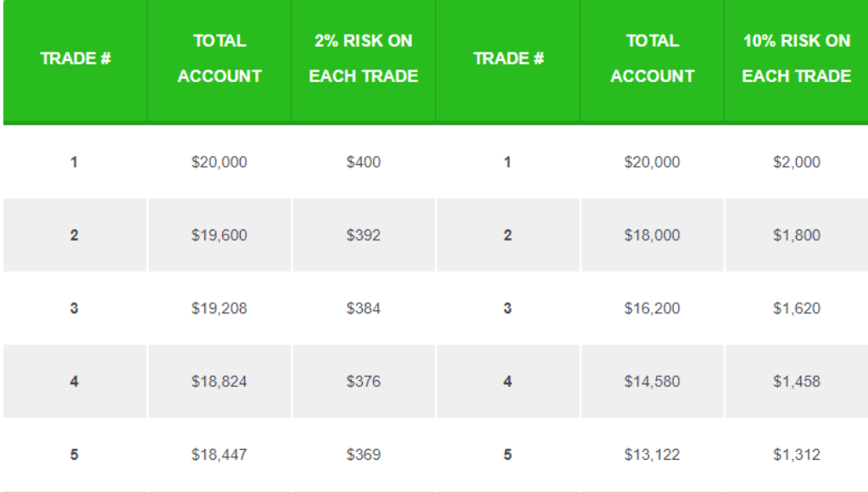The image size is (868, 492).
Task: Click the $2,000 risk cell
Action: [x=797, y=162]
